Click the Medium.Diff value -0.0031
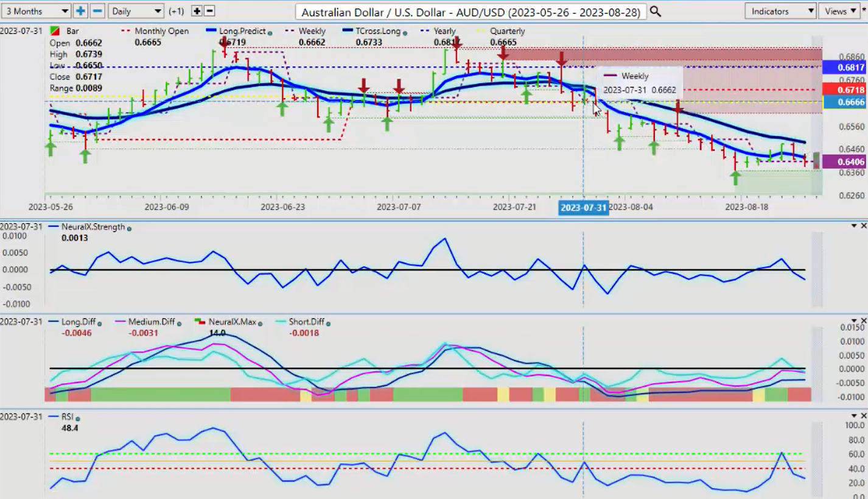The width and height of the screenshot is (868, 499). pyautogui.click(x=144, y=333)
